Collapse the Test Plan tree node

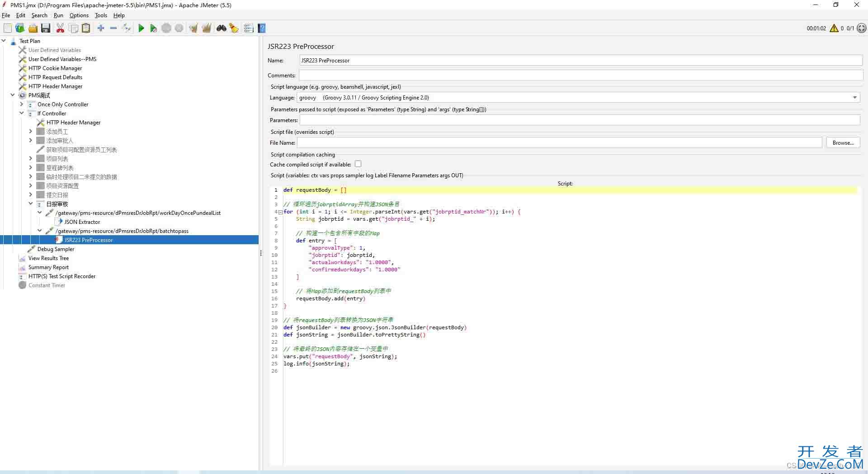(4, 41)
